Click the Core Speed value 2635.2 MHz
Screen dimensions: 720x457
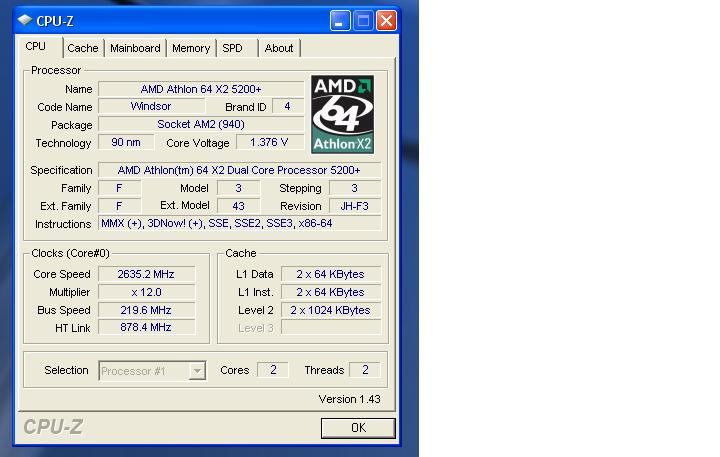pos(146,274)
